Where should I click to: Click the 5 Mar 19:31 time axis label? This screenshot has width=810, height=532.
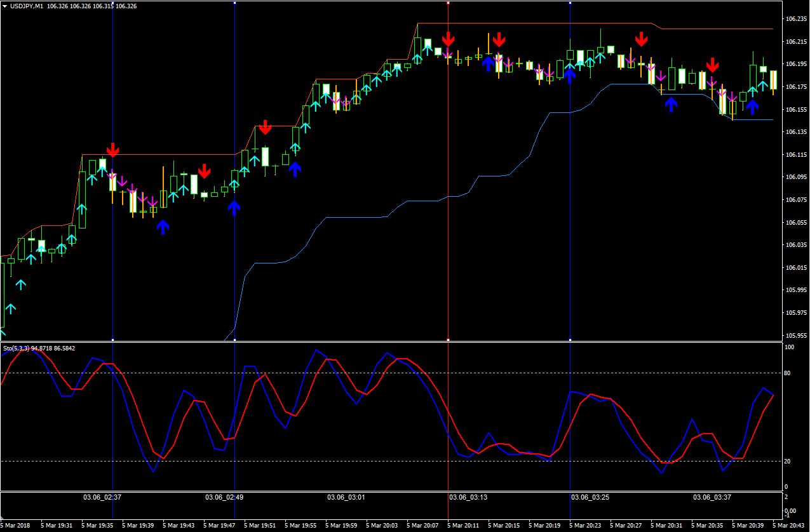click(x=57, y=526)
